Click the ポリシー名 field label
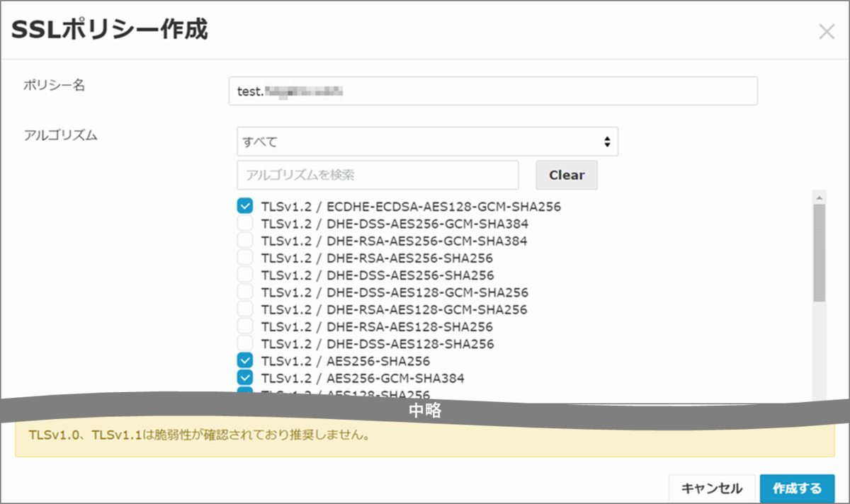The image size is (850, 504). (x=54, y=85)
